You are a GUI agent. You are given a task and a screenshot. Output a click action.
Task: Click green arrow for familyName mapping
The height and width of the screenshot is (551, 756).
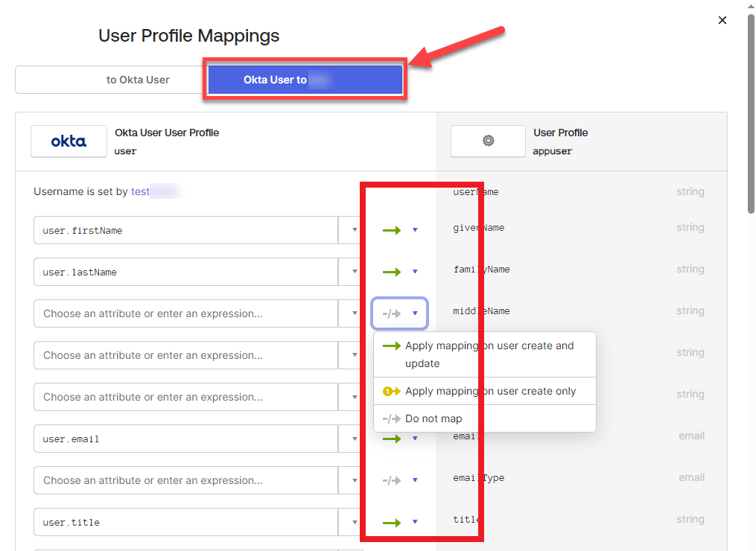coord(392,272)
